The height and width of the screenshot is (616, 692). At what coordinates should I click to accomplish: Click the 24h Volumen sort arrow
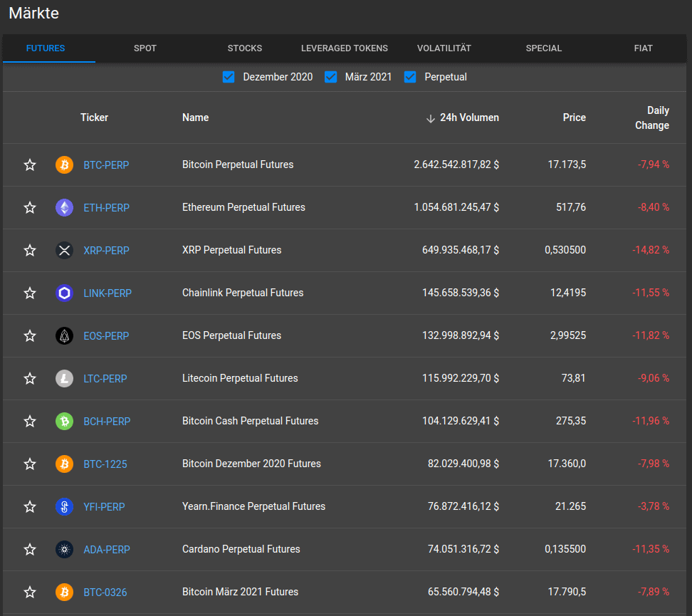click(x=430, y=118)
